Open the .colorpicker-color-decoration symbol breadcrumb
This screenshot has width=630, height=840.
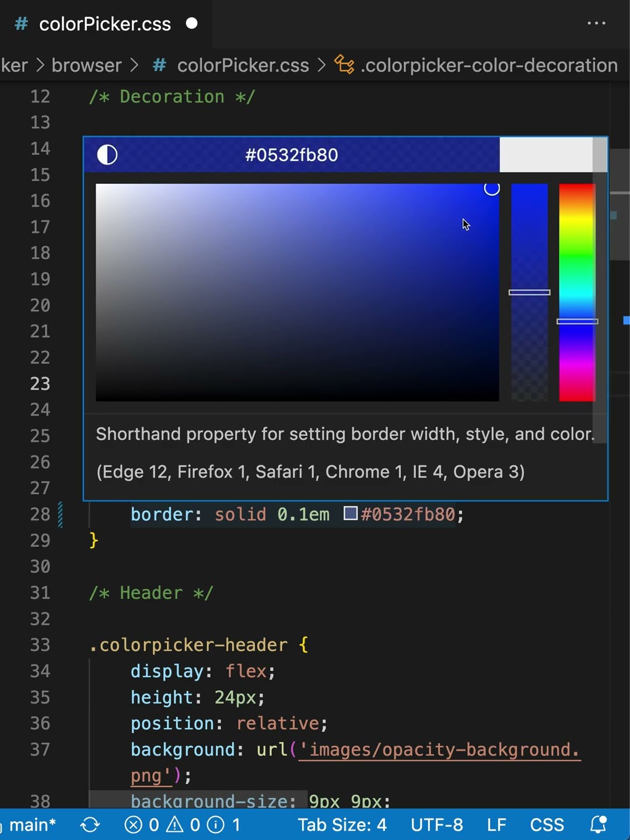click(x=489, y=65)
